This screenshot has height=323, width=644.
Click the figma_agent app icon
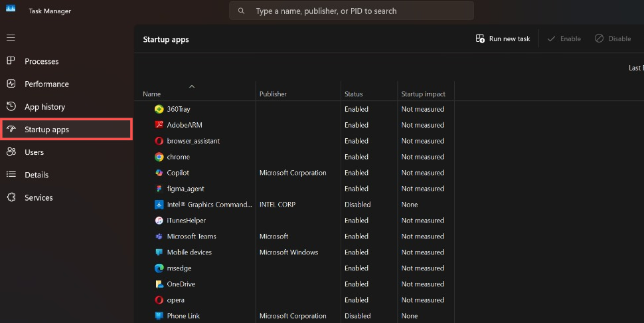pyautogui.click(x=159, y=189)
